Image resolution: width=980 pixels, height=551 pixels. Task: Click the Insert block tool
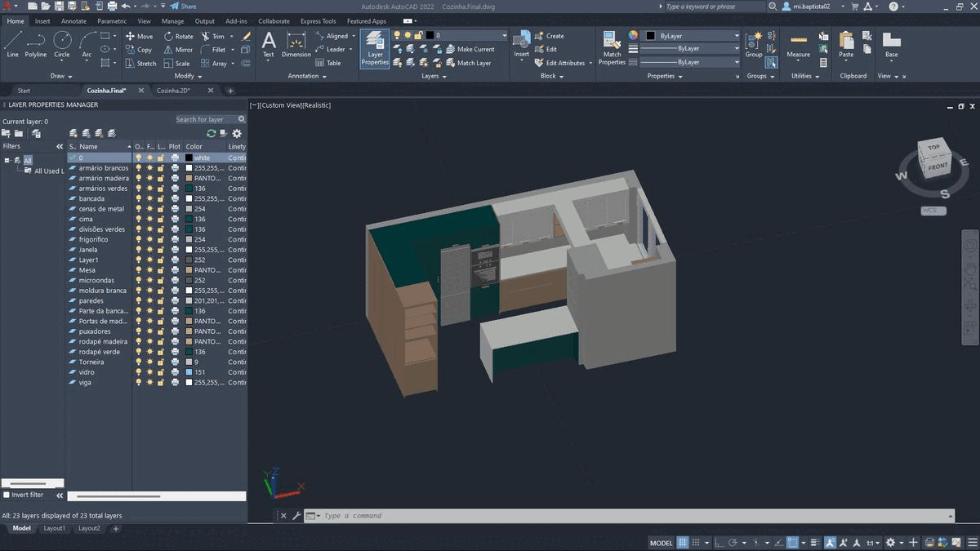521,45
